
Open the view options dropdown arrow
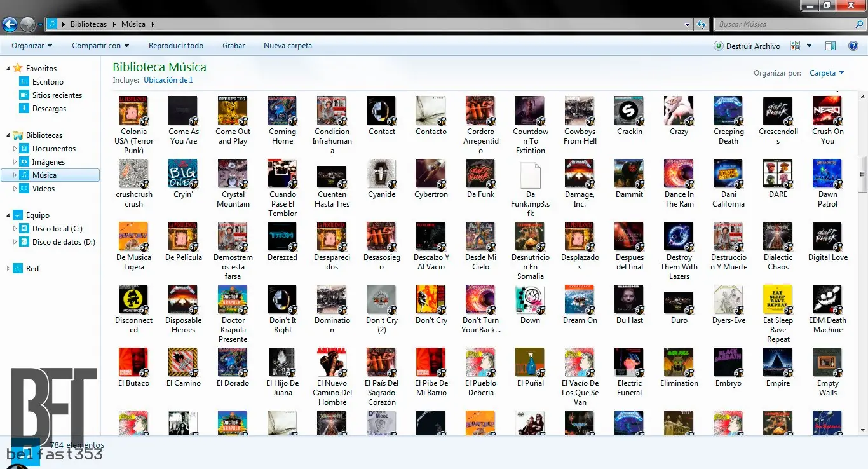809,46
